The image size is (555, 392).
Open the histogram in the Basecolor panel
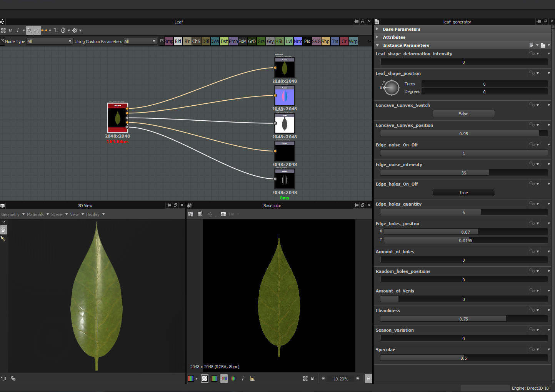pyautogui.click(x=252, y=379)
